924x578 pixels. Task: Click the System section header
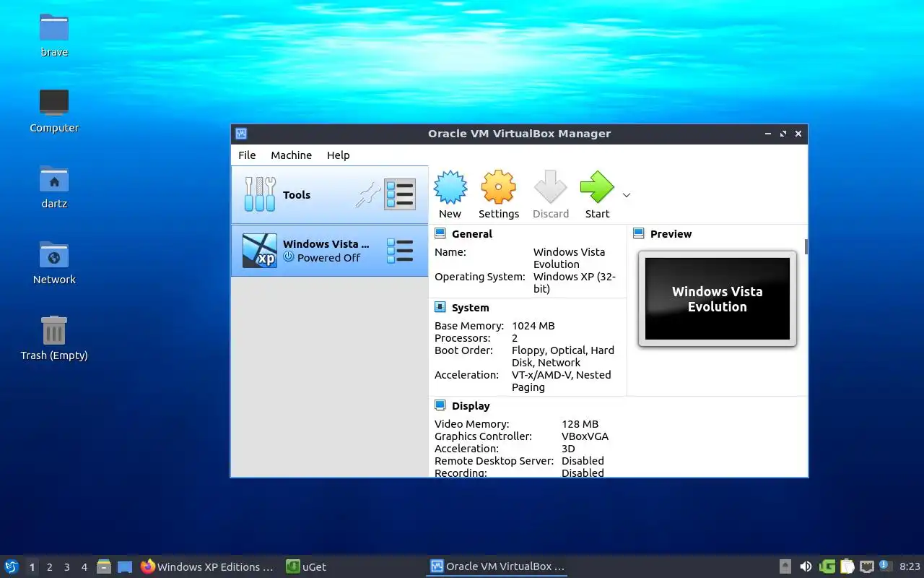471,308
